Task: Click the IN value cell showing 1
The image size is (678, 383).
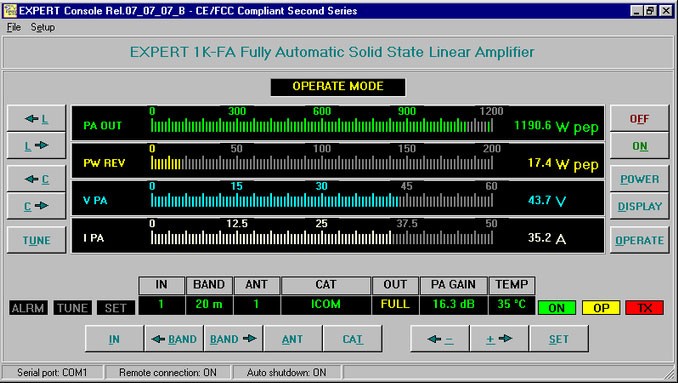Action: (161, 304)
